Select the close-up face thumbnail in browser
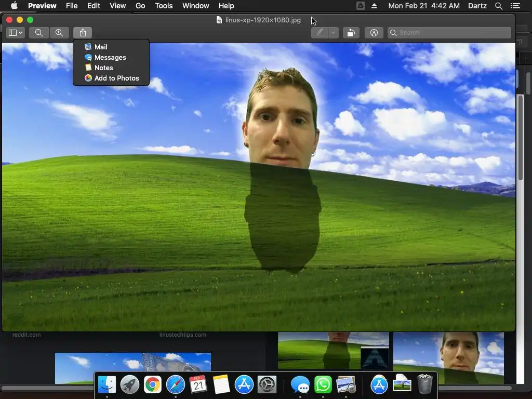Image resolution: width=532 pixels, height=399 pixels. point(448,357)
